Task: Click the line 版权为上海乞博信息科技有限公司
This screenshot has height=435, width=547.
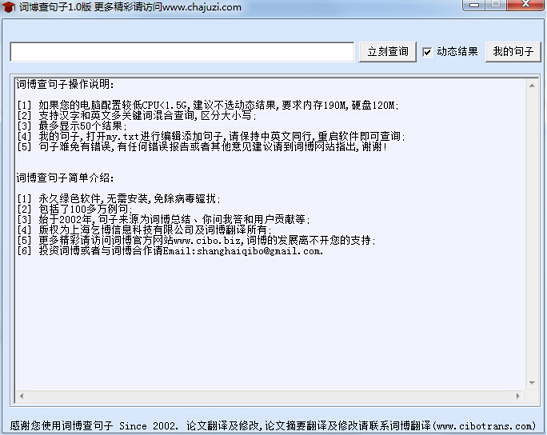Action: click(x=144, y=230)
